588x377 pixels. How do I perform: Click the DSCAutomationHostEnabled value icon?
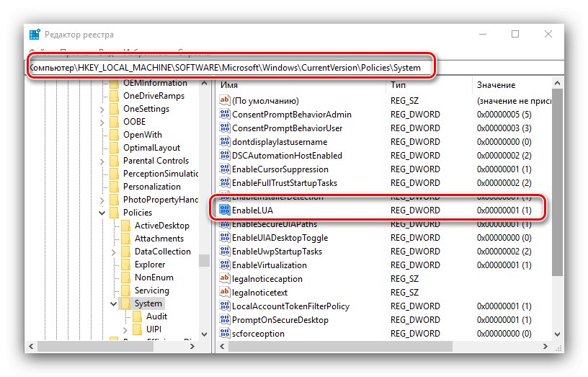[225, 155]
